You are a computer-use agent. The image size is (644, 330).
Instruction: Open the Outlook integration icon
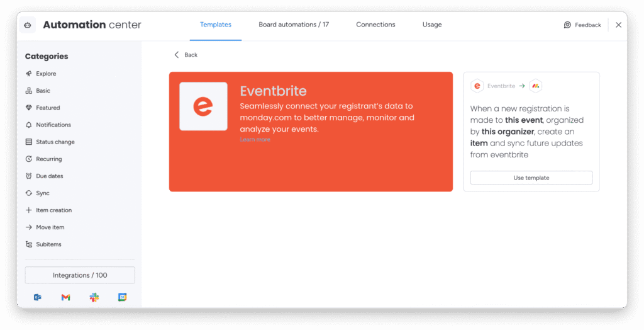pyautogui.click(x=37, y=297)
